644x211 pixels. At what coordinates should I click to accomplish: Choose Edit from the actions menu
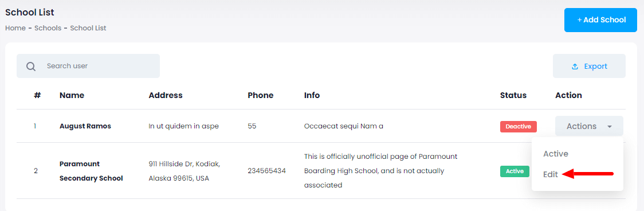[551, 174]
